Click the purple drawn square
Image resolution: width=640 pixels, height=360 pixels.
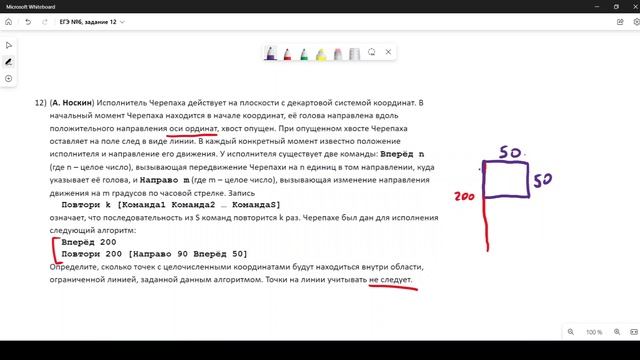[x=506, y=180]
